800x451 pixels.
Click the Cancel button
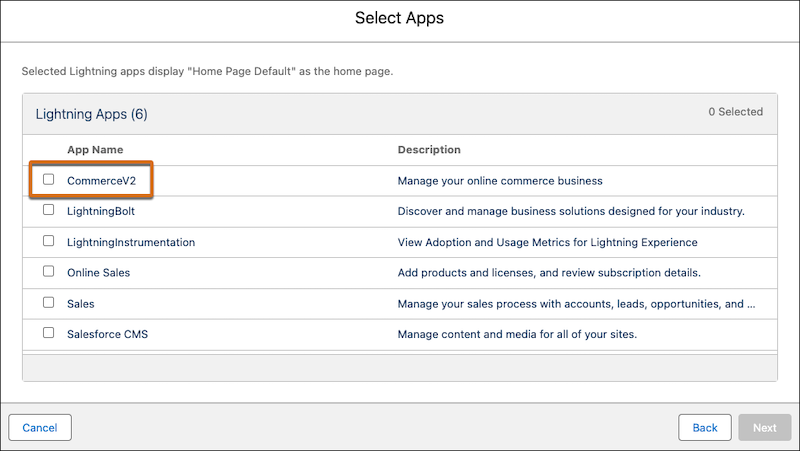40,428
